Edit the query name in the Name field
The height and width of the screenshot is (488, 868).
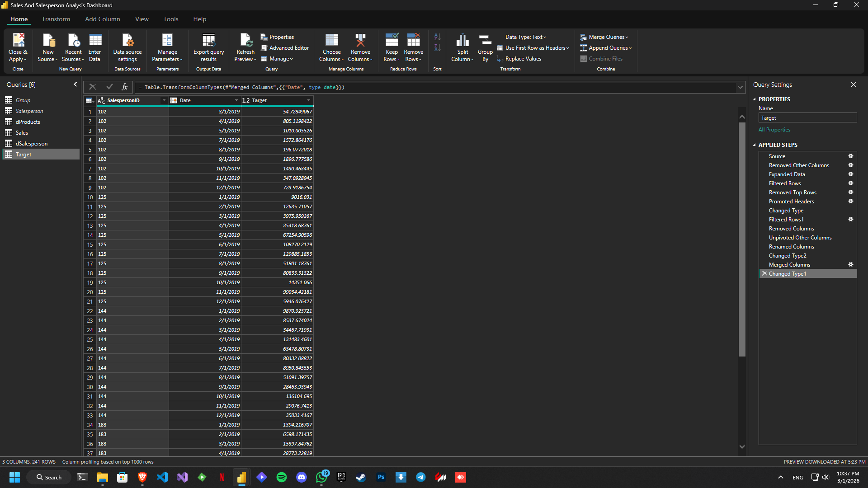pos(807,117)
